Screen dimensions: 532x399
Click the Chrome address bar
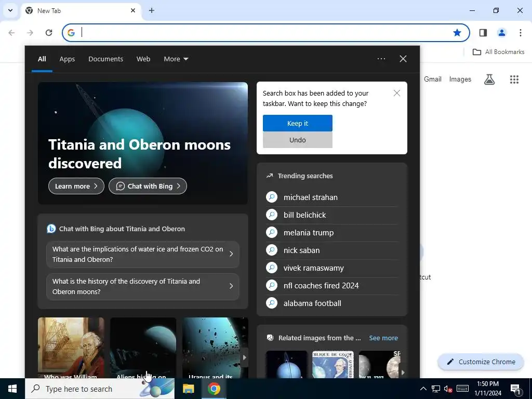click(267, 33)
